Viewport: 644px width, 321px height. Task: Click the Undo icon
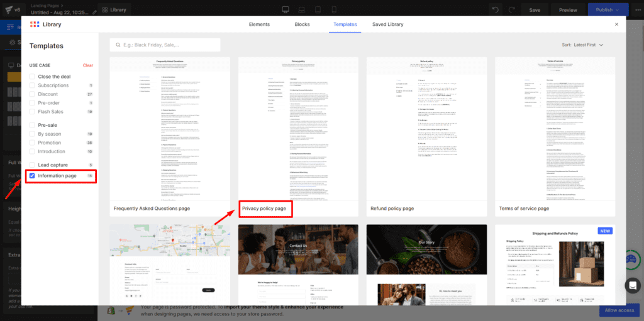coord(496,9)
